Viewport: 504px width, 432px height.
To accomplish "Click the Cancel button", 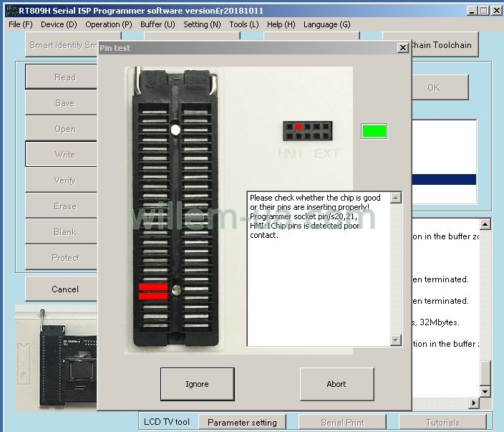I will pyautogui.click(x=61, y=289).
